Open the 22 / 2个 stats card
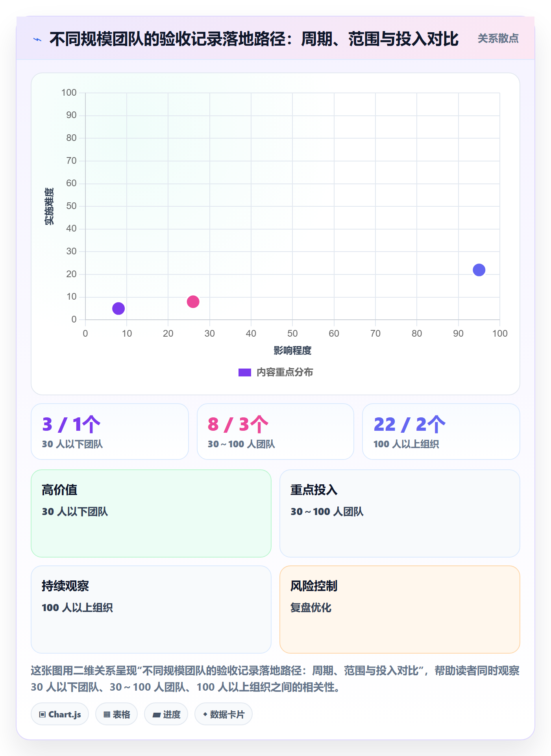551x756 pixels. click(x=441, y=432)
